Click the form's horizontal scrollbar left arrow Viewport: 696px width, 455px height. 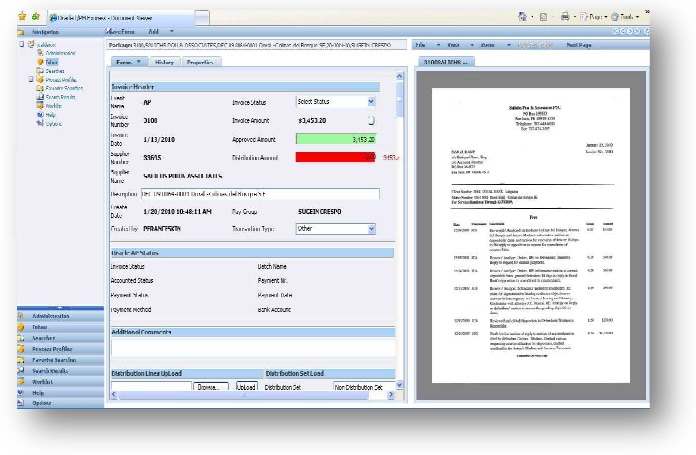(114, 394)
